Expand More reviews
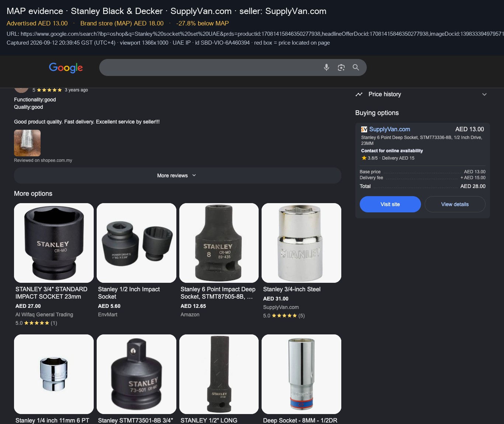The height and width of the screenshot is (424, 504). (177, 175)
